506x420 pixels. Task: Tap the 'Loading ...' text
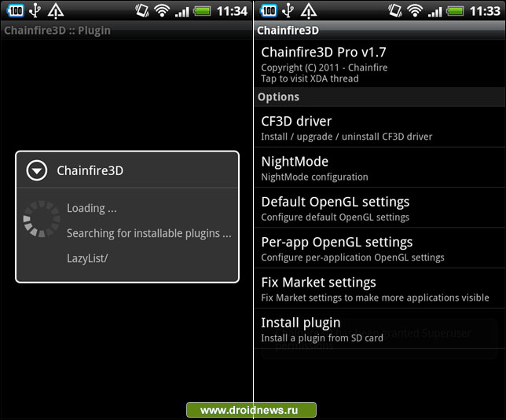(x=92, y=208)
